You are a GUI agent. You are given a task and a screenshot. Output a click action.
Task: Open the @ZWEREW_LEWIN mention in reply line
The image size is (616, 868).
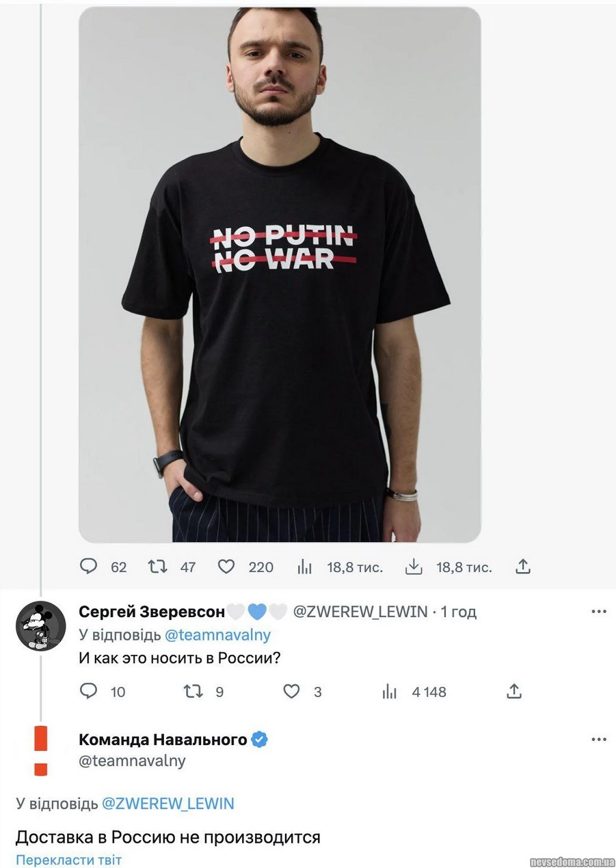[x=168, y=803]
